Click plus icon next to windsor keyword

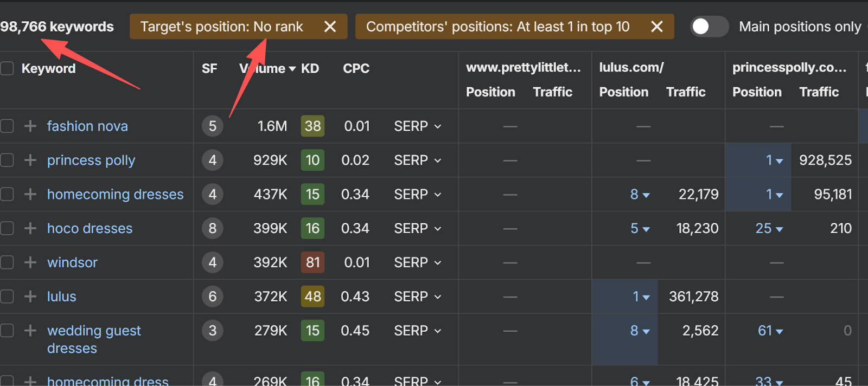click(x=30, y=262)
